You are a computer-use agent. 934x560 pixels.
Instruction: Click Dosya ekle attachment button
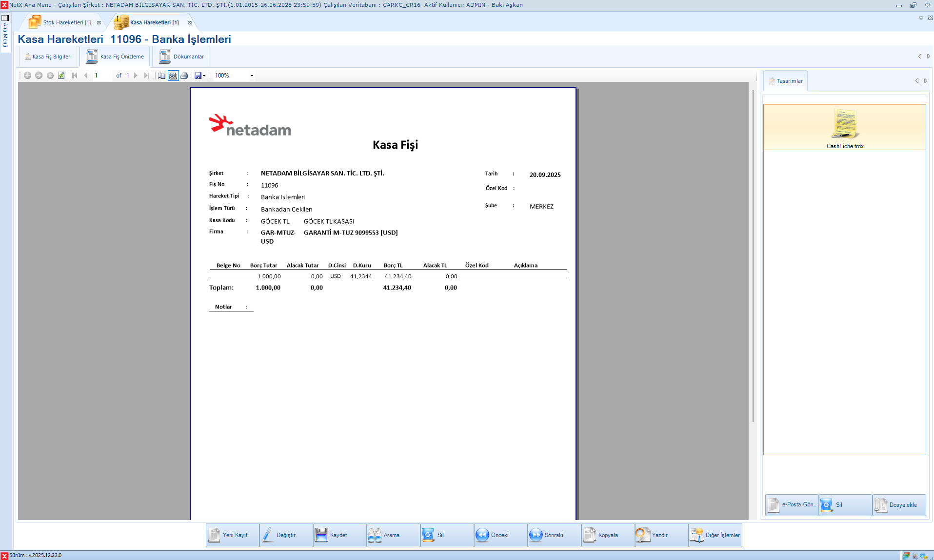pos(898,505)
